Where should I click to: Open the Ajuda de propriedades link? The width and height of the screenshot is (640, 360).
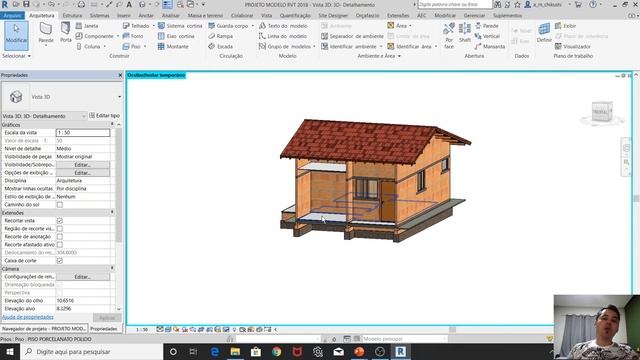pyautogui.click(x=28, y=317)
